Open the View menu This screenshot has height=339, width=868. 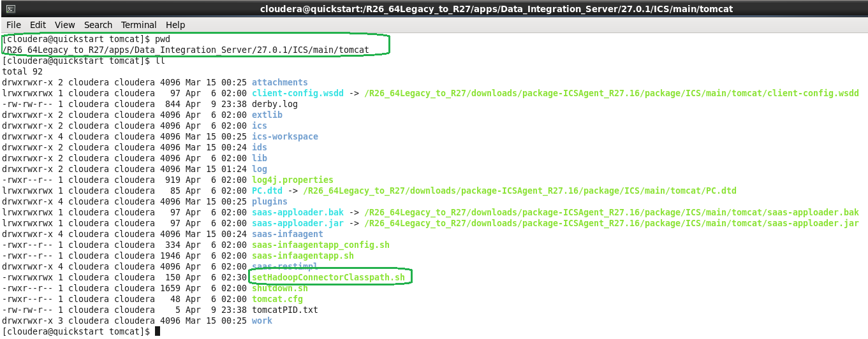point(64,25)
